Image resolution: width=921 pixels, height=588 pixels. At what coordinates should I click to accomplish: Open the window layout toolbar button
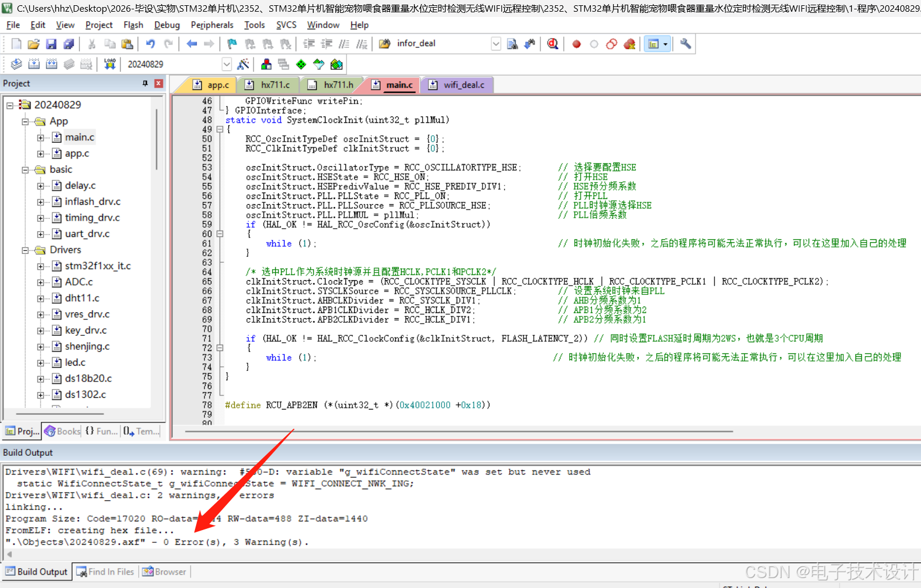[653, 44]
